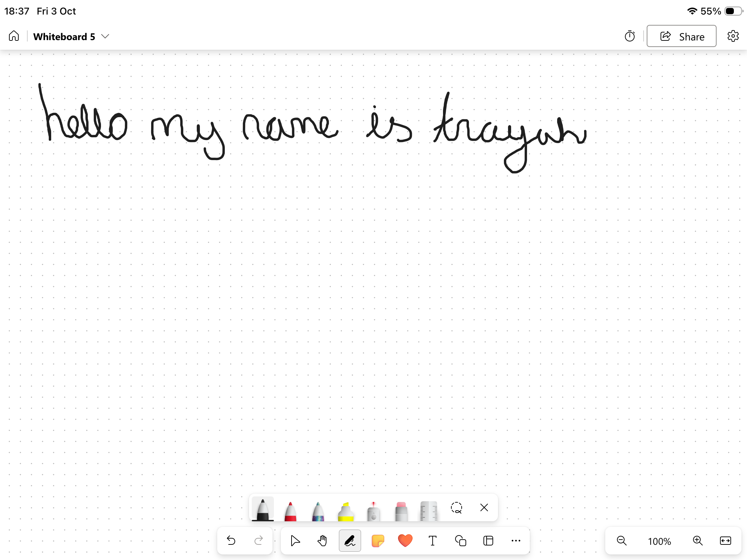Enable the hand pan tool
The width and height of the screenshot is (747, 560).
322,540
